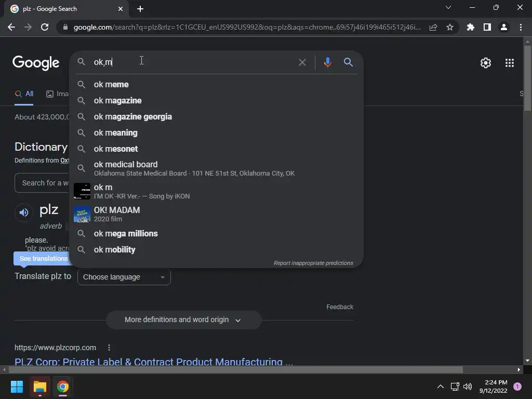Open Chrome's three-dot menu

click(521, 27)
